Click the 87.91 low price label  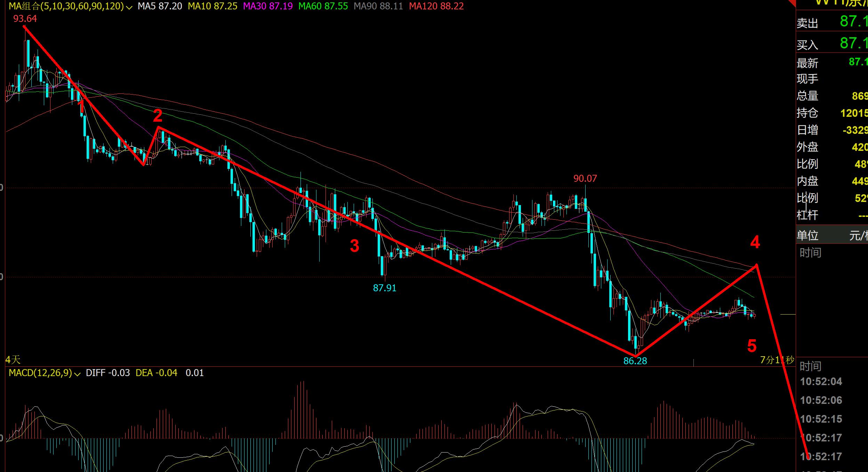[385, 288]
